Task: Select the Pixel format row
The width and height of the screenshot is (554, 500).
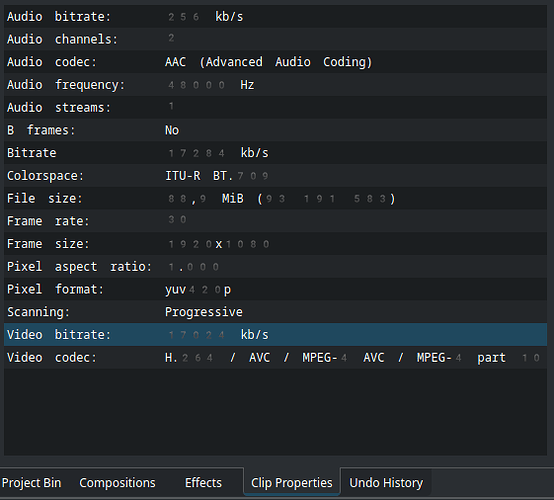Action: tap(276, 289)
